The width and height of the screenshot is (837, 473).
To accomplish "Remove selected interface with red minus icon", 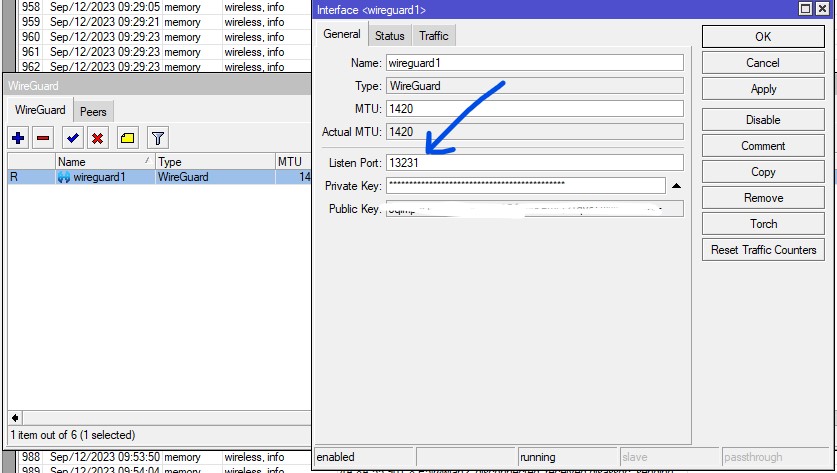I will click(43, 138).
